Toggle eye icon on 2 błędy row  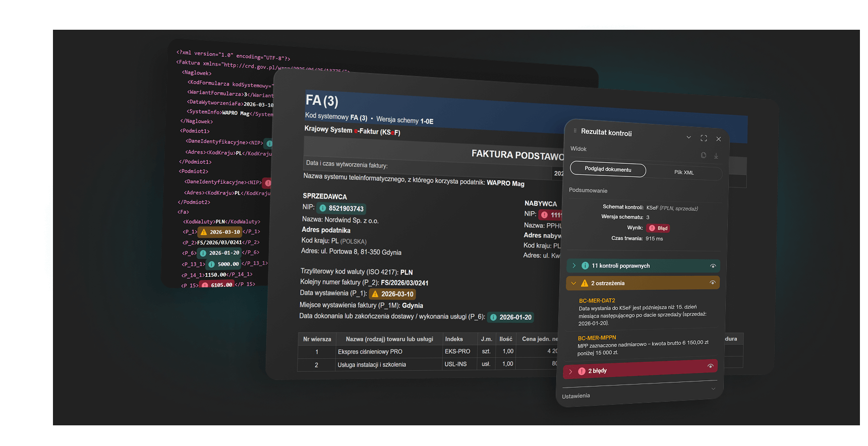[x=710, y=366]
